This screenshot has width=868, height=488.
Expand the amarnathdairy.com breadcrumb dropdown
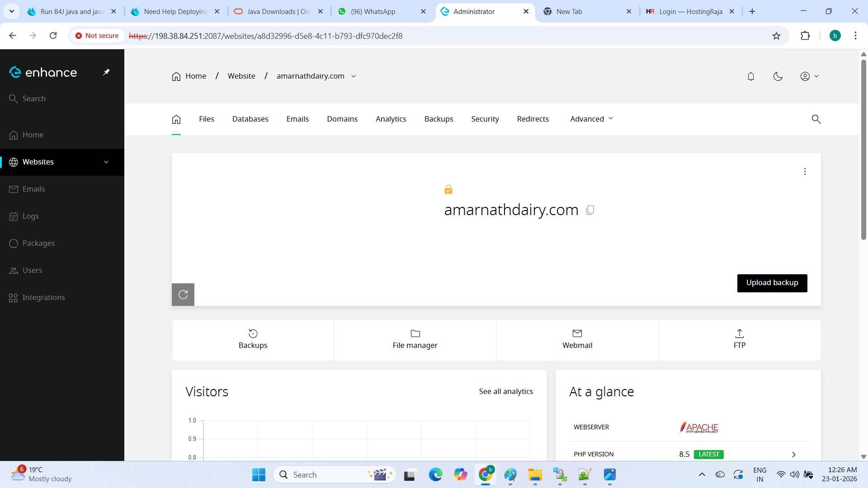point(354,76)
